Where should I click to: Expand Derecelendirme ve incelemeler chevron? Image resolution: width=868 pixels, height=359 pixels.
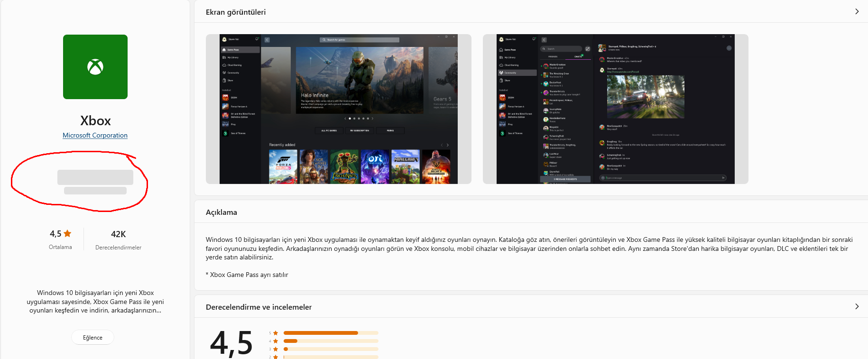click(857, 306)
